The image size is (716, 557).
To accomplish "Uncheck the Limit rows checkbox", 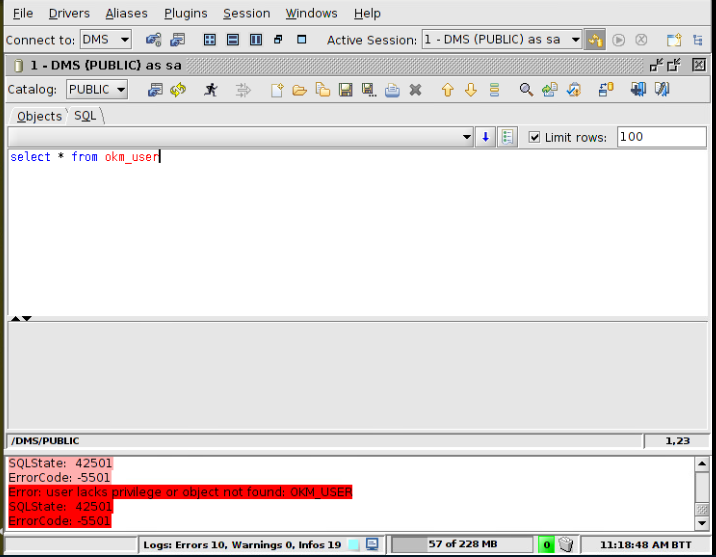I will (x=534, y=137).
